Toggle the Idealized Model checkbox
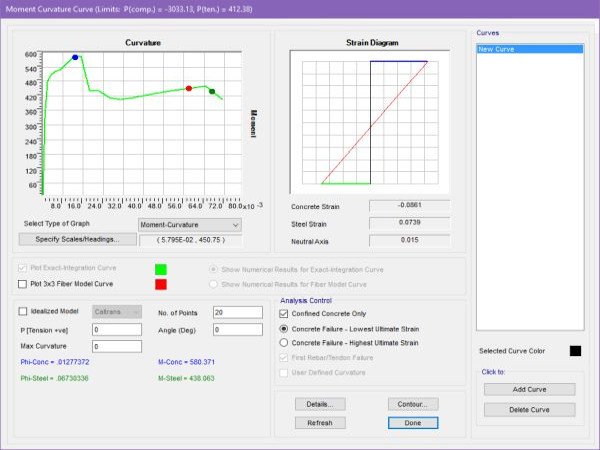600x450 pixels. click(24, 312)
